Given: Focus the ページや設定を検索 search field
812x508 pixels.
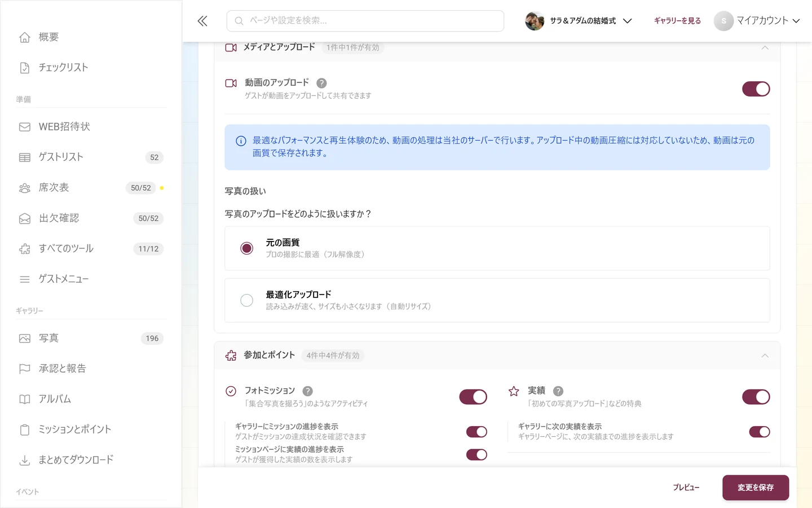Looking at the screenshot, I should tap(365, 21).
